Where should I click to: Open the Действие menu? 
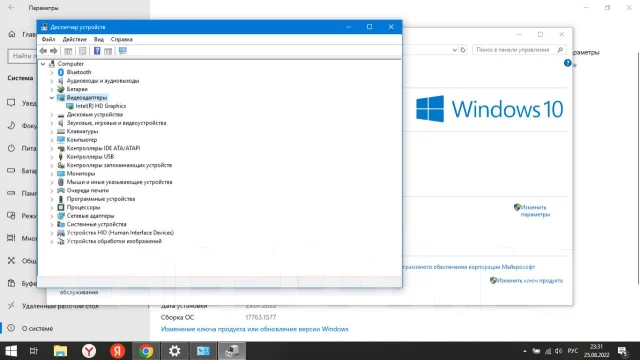pos(74,39)
